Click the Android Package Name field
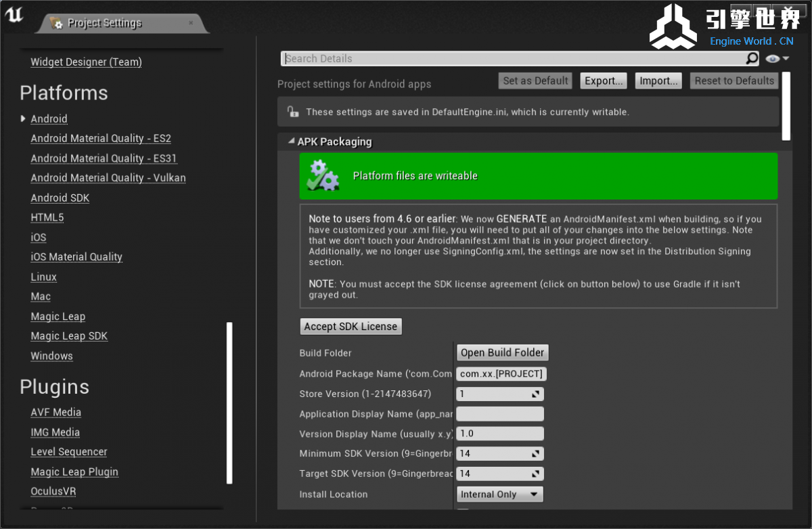This screenshot has height=529, width=812. click(501, 374)
